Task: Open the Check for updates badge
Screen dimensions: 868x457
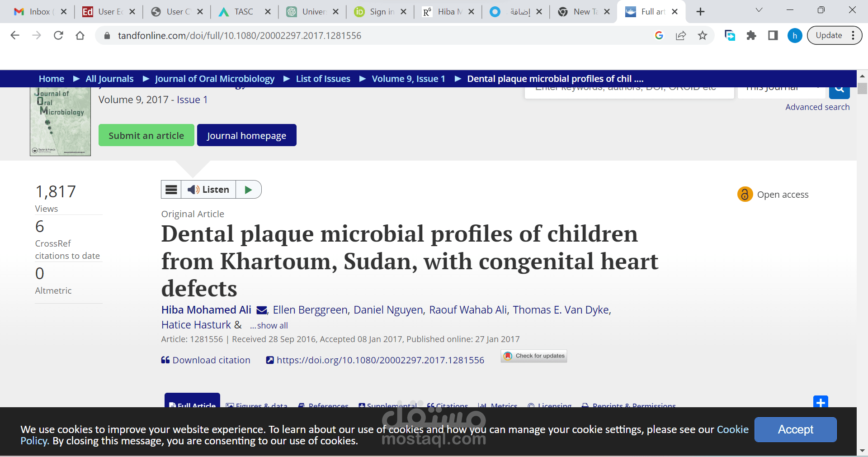Action: (533, 356)
